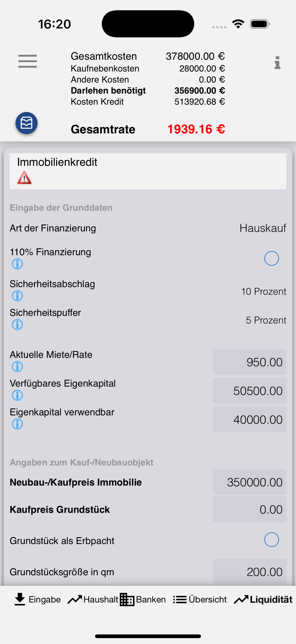Go to the Liquidität tab
Screen dimensions: 296x644
pyautogui.click(x=263, y=600)
